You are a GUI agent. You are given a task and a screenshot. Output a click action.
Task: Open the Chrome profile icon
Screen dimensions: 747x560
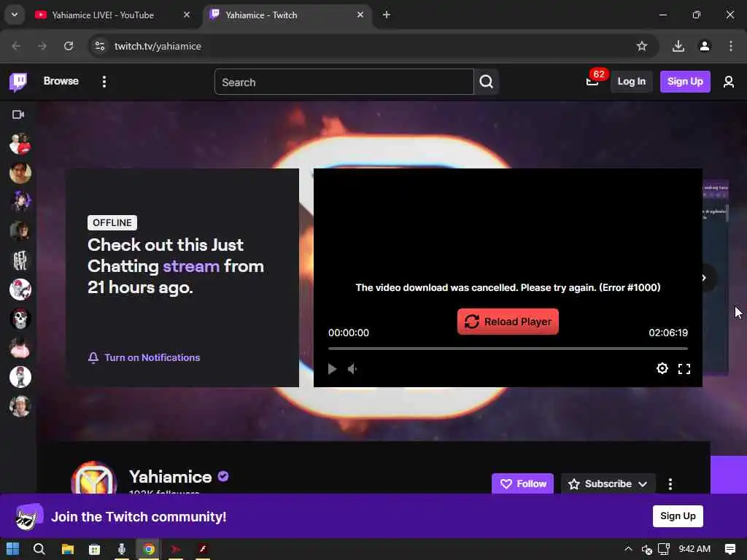point(705,46)
